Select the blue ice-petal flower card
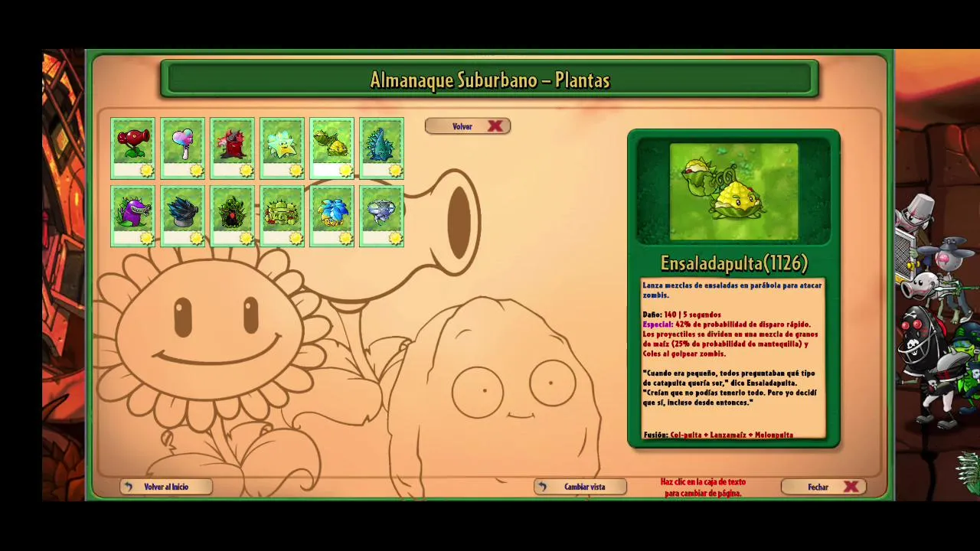The image size is (980, 551). tap(332, 217)
